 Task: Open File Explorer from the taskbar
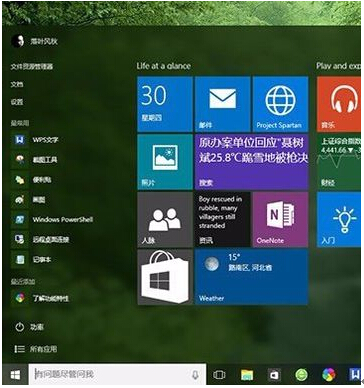(x=247, y=375)
